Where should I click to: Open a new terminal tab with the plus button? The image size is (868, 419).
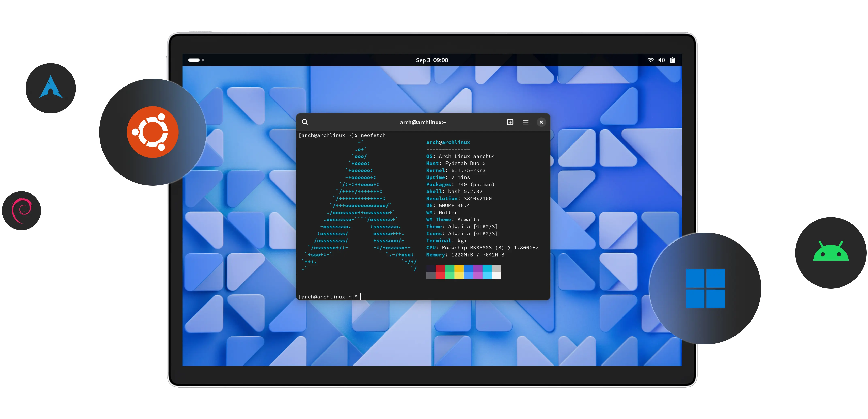click(x=510, y=122)
